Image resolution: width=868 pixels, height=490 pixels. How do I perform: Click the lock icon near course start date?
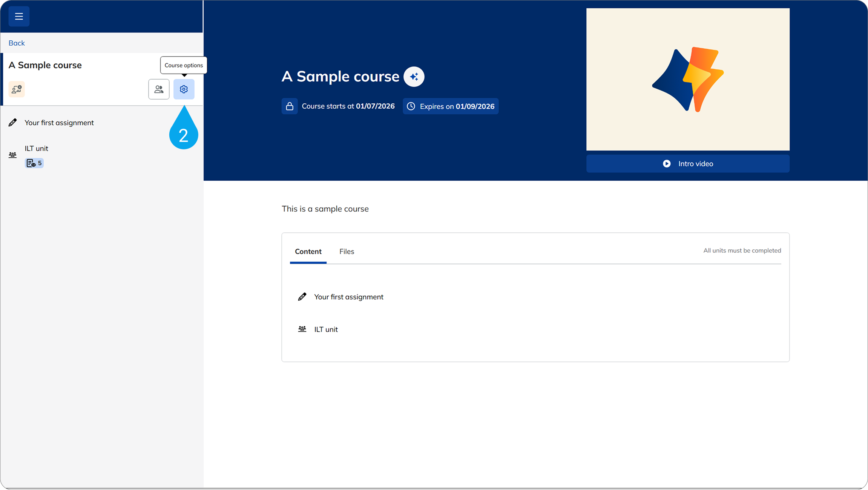click(289, 106)
